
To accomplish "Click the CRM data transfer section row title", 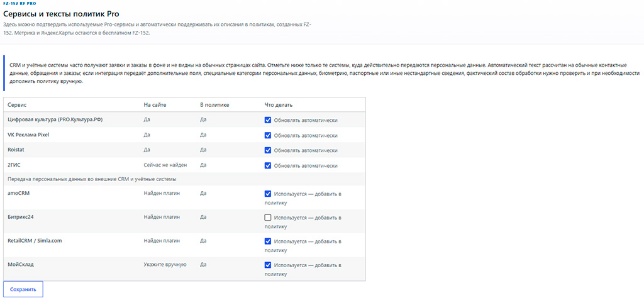I will click(x=92, y=179).
